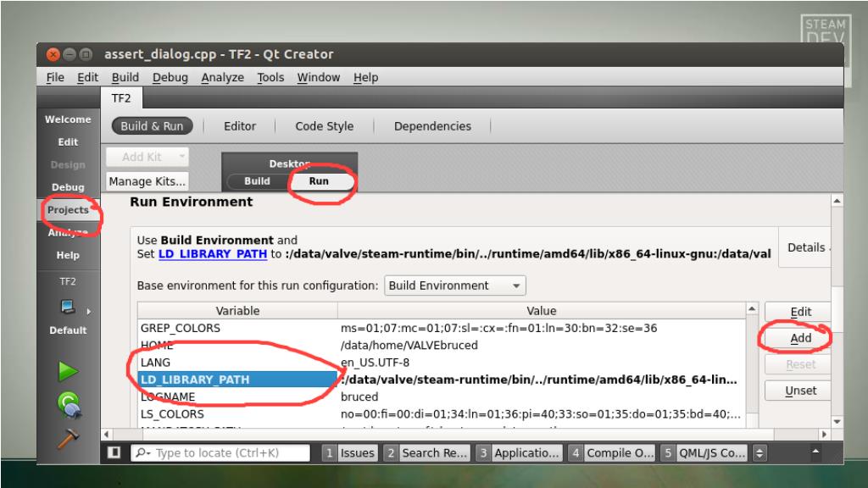Click Manage Kits button
The image size is (868, 488).
click(147, 181)
